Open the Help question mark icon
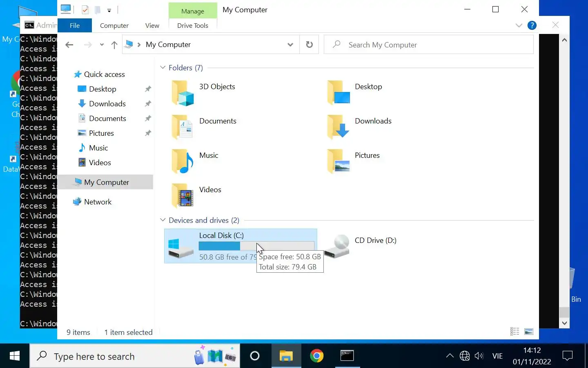 532,25
